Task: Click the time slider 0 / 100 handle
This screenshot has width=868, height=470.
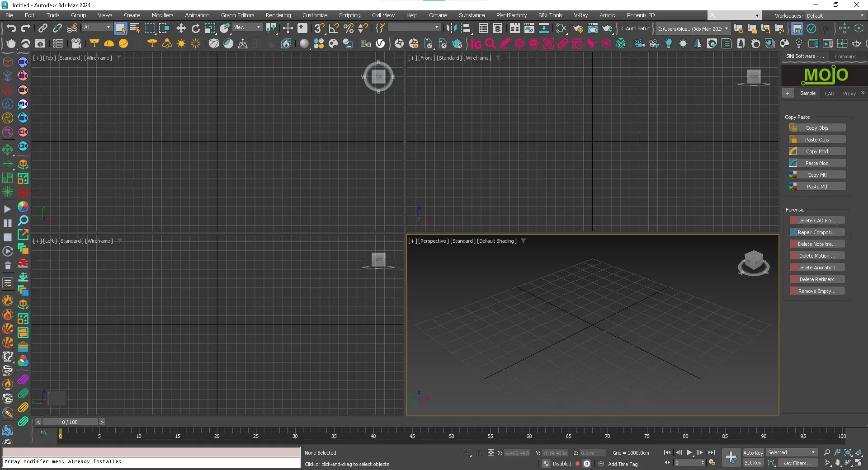Action: coord(70,422)
